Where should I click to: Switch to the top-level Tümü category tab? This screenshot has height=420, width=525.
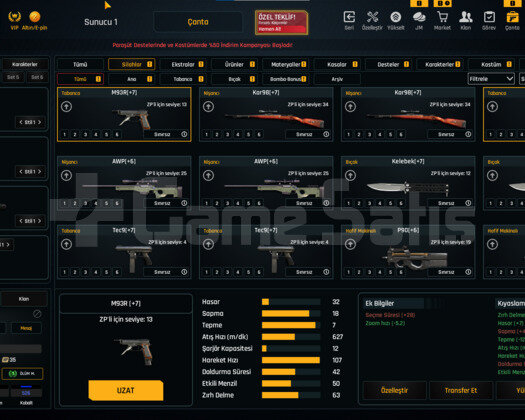pyautogui.click(x=80, y=64)
